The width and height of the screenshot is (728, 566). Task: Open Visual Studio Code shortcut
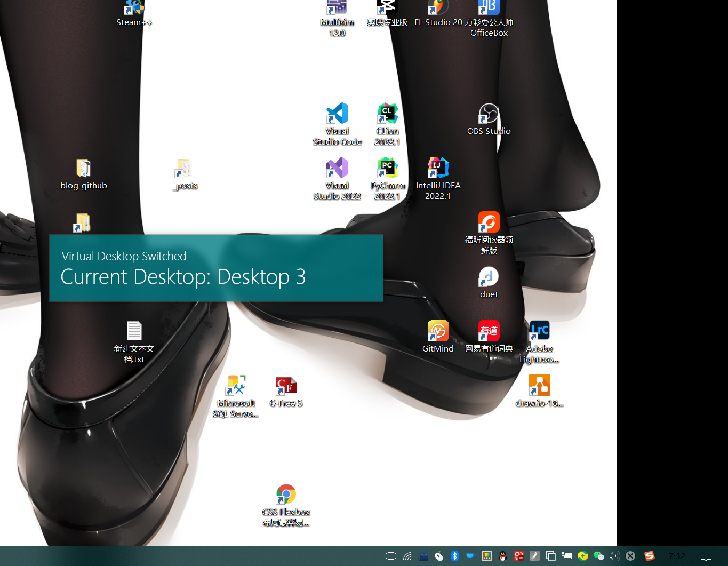(x=337, y=124)
